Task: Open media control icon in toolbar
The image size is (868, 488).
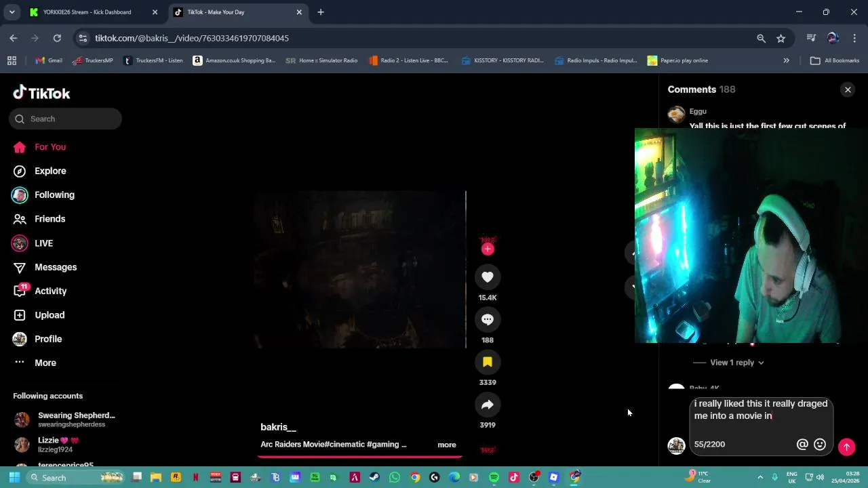Action: 811,38
